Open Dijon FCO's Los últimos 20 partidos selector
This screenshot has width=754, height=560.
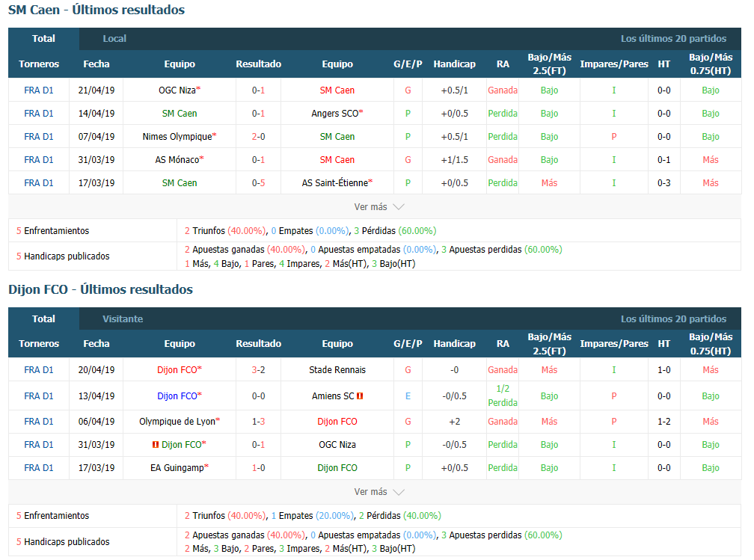pos(673,319)
